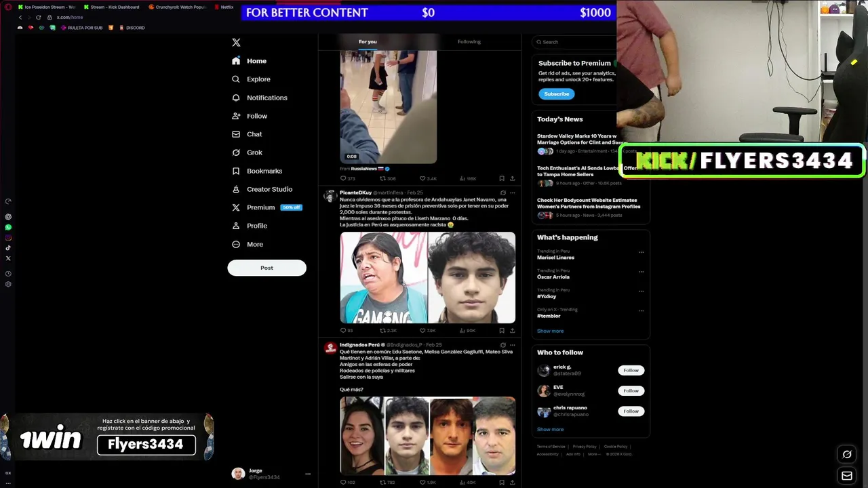Screen dimensions: 868x488
Task: Open the Messages envelope button at bottom right
Action: point(846,476)
